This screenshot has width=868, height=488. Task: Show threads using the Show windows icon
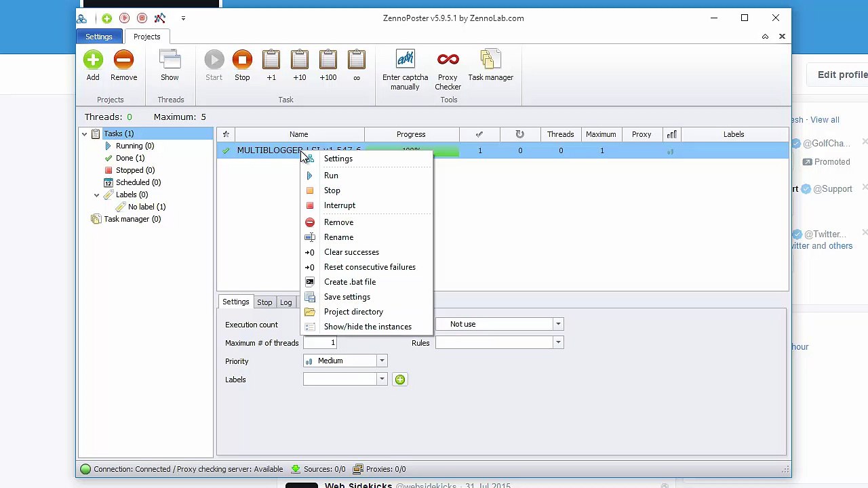point(170,60)
